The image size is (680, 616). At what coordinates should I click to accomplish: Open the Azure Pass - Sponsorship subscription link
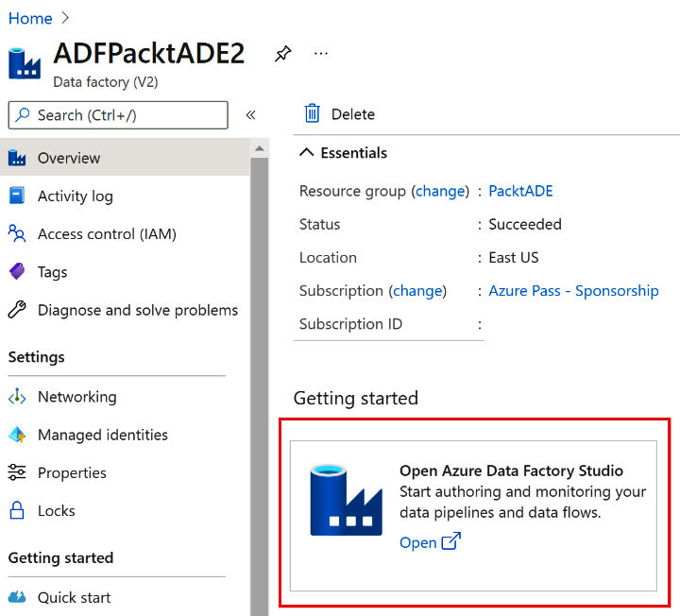pyautogui.click(x=573, y=291)
